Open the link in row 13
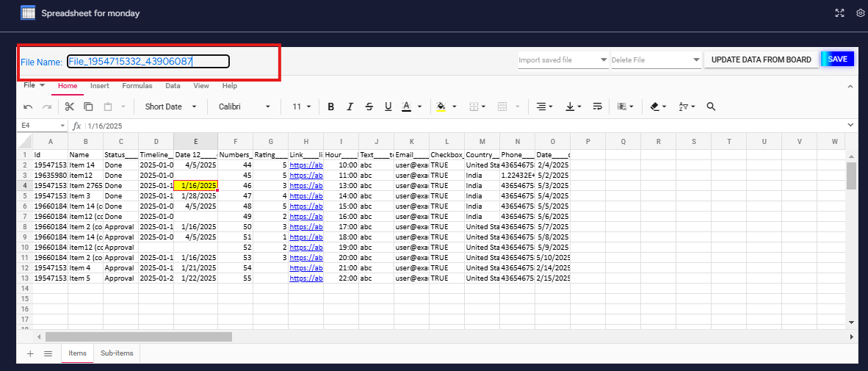Viewport: 868px width, 371px height. pyautogui.click(x=306, y=278)
